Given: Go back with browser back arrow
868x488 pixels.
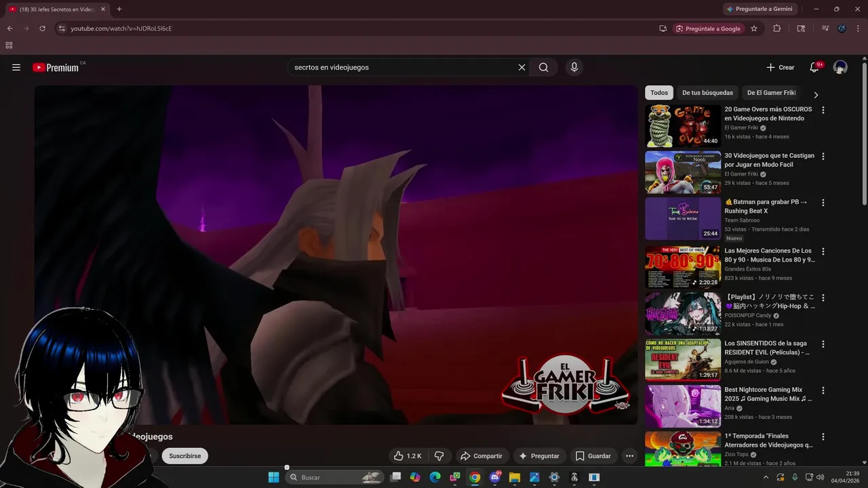Looking at the screenshot, I should (x=9, y=28).
